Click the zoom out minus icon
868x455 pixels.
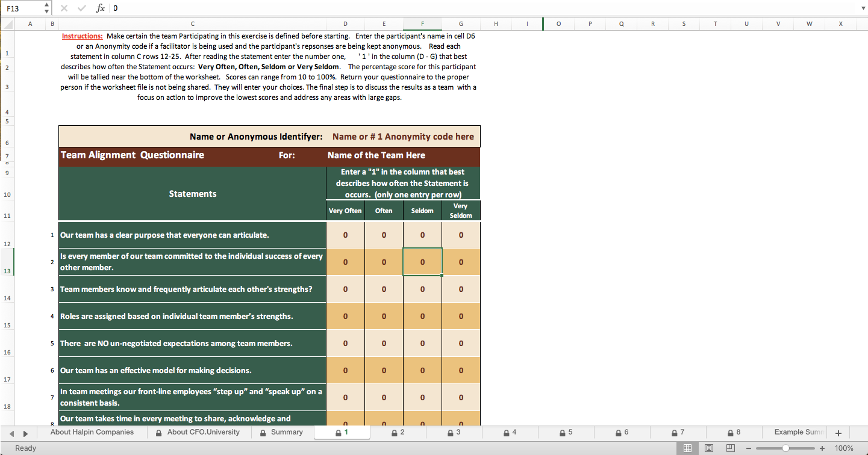pos(749,448)
